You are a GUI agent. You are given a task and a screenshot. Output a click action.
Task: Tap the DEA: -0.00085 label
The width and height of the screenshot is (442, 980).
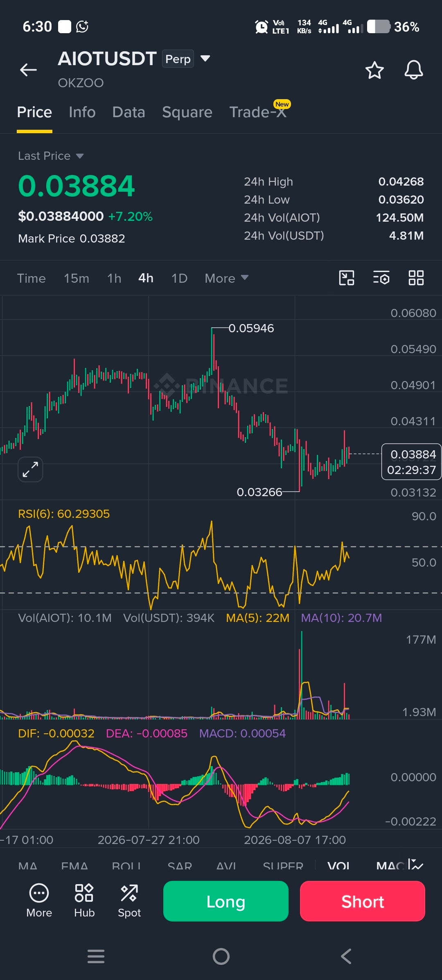click(x=147, y=733)
